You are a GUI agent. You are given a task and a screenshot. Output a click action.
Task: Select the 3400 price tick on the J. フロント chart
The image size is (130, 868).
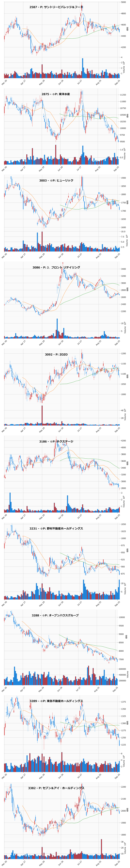tap(123, 269)
